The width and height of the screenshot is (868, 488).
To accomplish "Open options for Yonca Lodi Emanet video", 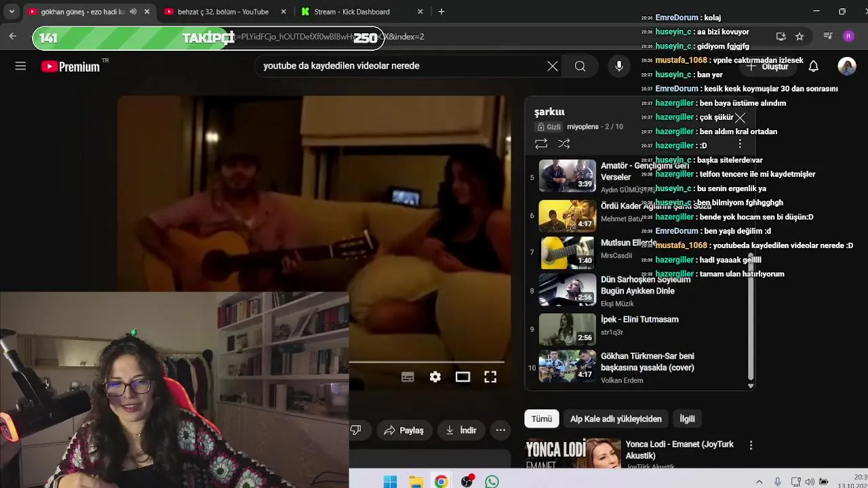I will pyautogui.click(x=751, y=445).
